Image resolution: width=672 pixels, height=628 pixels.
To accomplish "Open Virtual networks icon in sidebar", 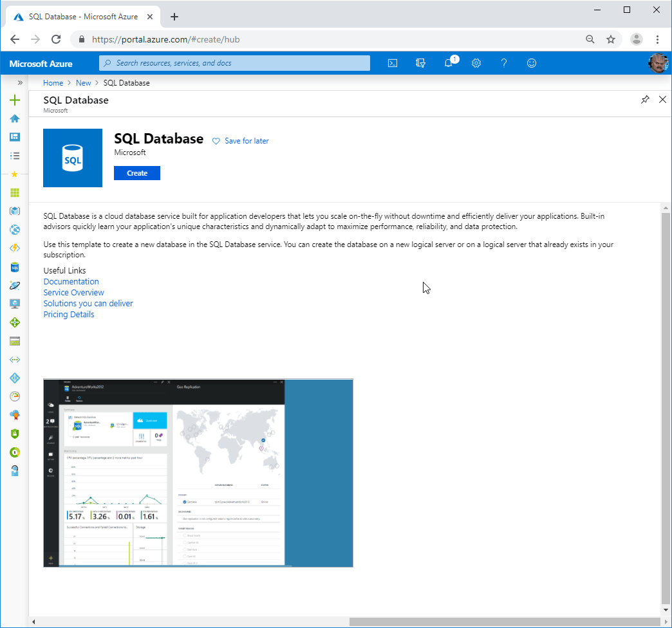I will (15, 360).
